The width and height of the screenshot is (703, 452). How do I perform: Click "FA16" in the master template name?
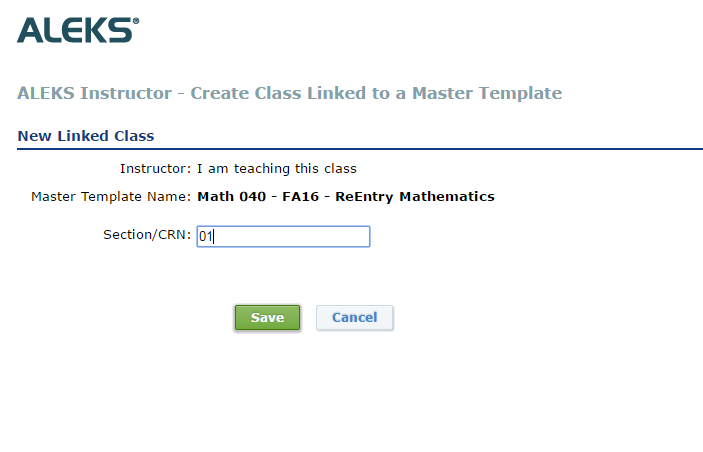coord(300,196)
